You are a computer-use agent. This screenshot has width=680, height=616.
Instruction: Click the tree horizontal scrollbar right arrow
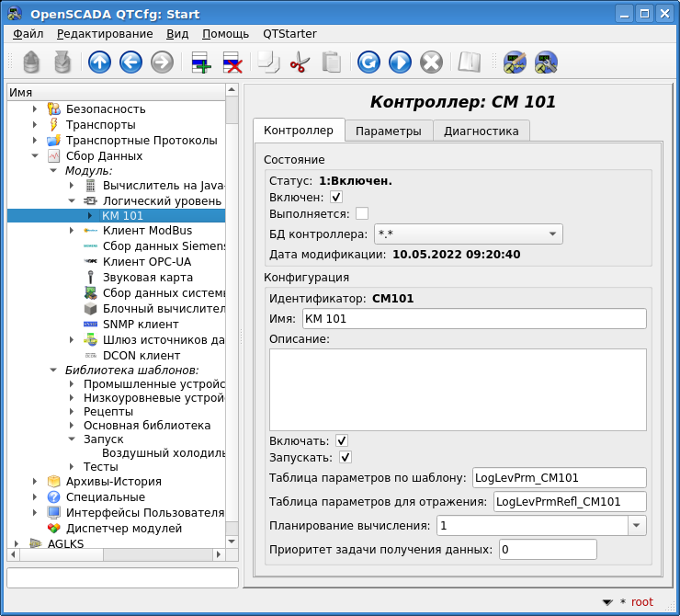tap(219, 554)
